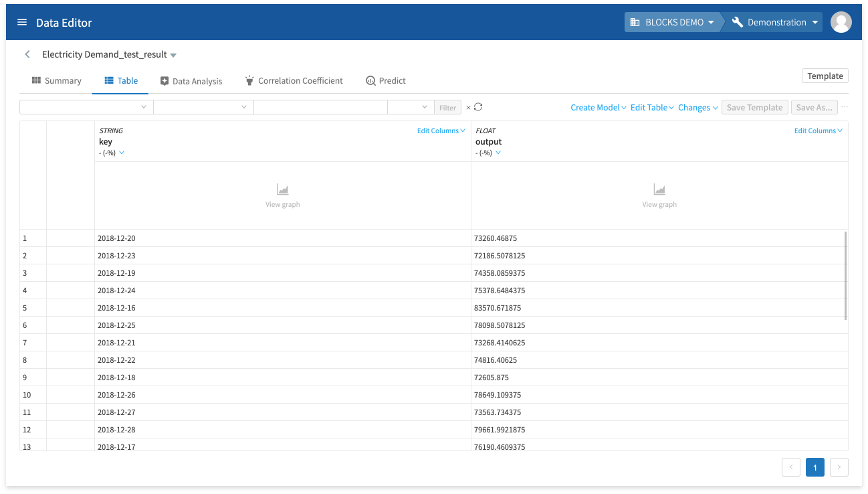The image size is (868, 494).
Task: Open the Correlation Coefficient tab
Action: [294, 80]
